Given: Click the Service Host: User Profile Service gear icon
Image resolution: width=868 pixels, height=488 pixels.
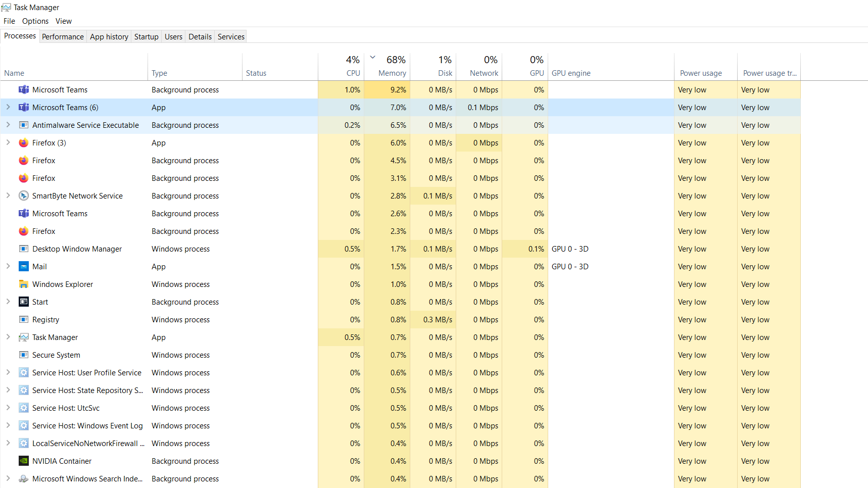Looking at the screenshot, I should coord(24,373).
